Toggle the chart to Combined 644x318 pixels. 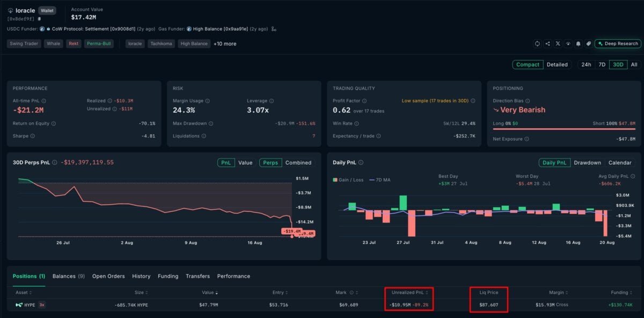(298, 163)
